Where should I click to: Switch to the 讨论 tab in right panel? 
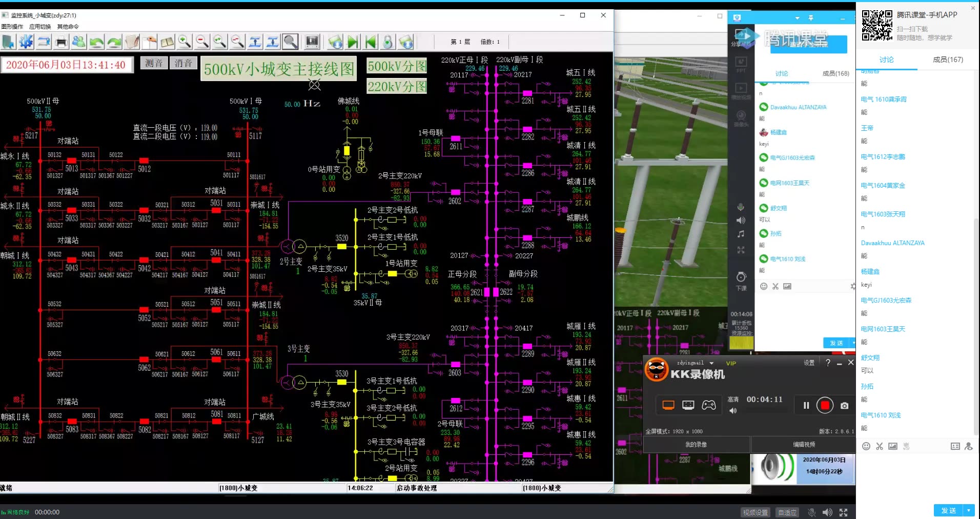coord(886,59)
